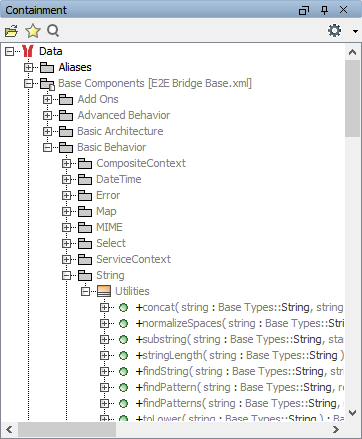
Task: Click the horizontal scrollbar right arrow
Action: (336, 430)
